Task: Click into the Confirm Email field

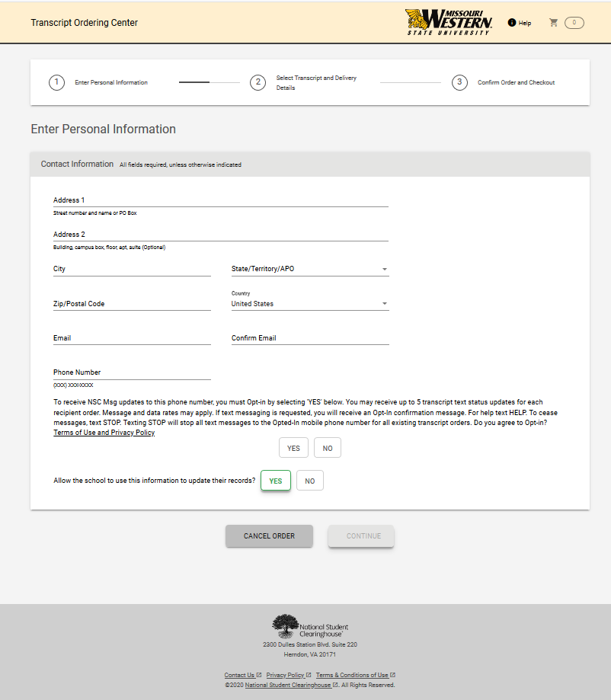Action: (310, 338)
